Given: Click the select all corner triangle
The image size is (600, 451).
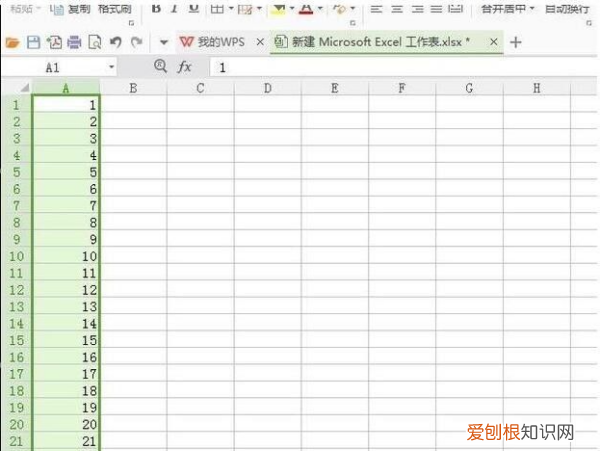Looking at the screenshot, I should click(25, 88).
